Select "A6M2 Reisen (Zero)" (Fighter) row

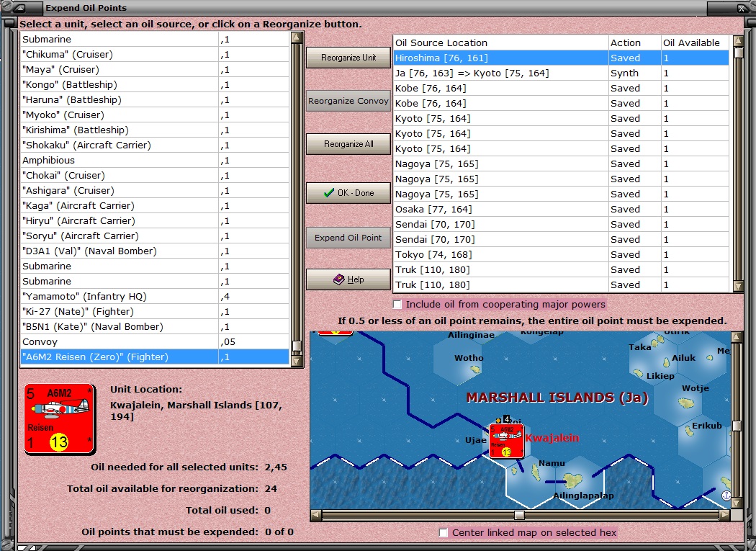click(155, 357)
